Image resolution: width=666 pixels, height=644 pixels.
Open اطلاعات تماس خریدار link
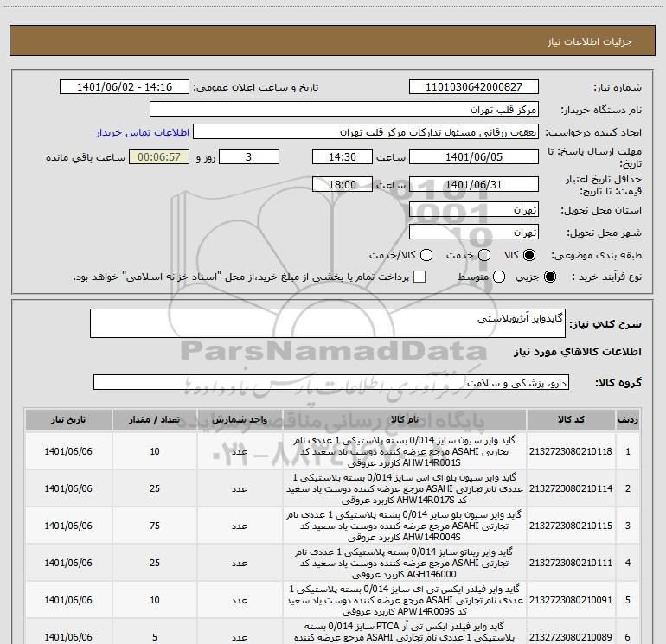[143, 132]
